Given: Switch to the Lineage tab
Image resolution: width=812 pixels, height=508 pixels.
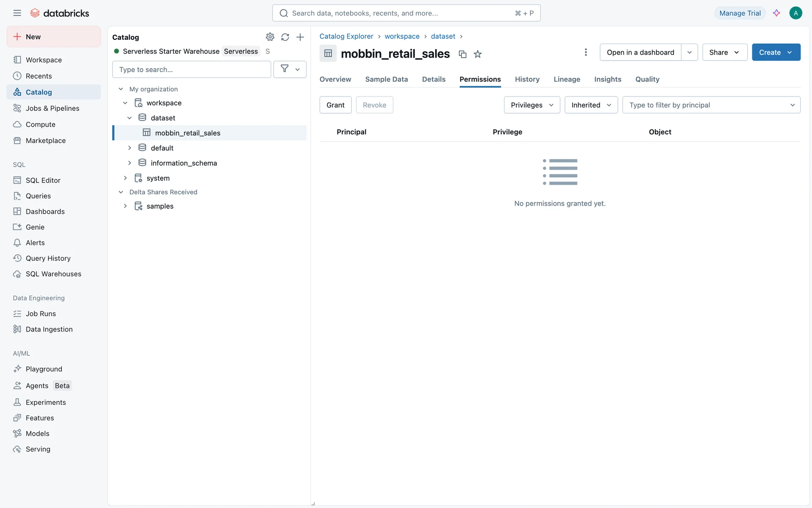Looking at the screenshot, I should [x=567, y=79].
